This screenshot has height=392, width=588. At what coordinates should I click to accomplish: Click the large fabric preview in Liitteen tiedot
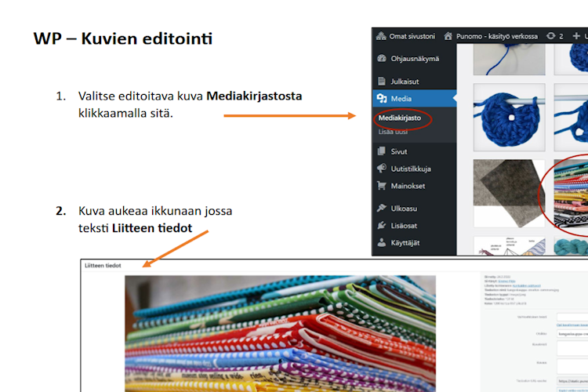click(x=280, y=333)
